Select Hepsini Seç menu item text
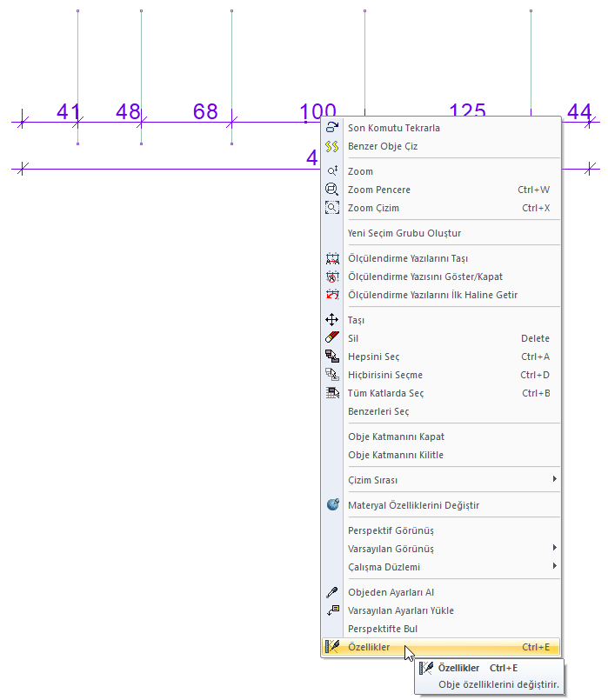Viewport: 608px width, 700px height. click(374, 357)
